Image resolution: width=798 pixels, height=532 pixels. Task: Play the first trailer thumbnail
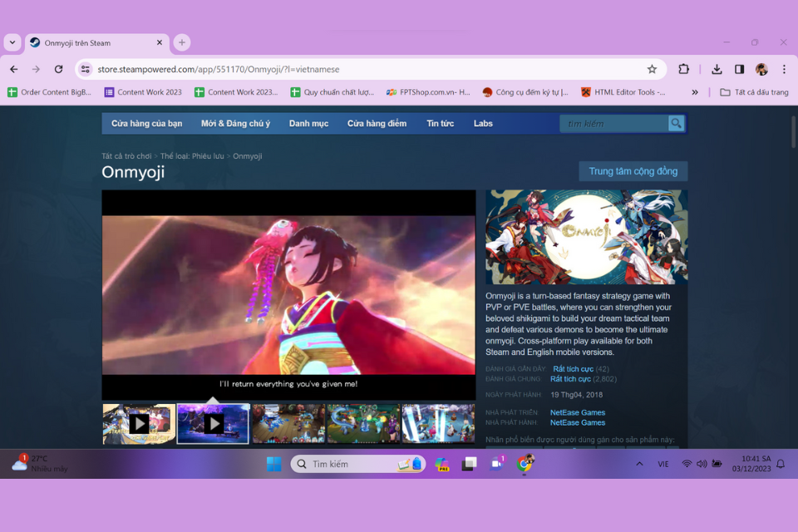click(139, 424)
